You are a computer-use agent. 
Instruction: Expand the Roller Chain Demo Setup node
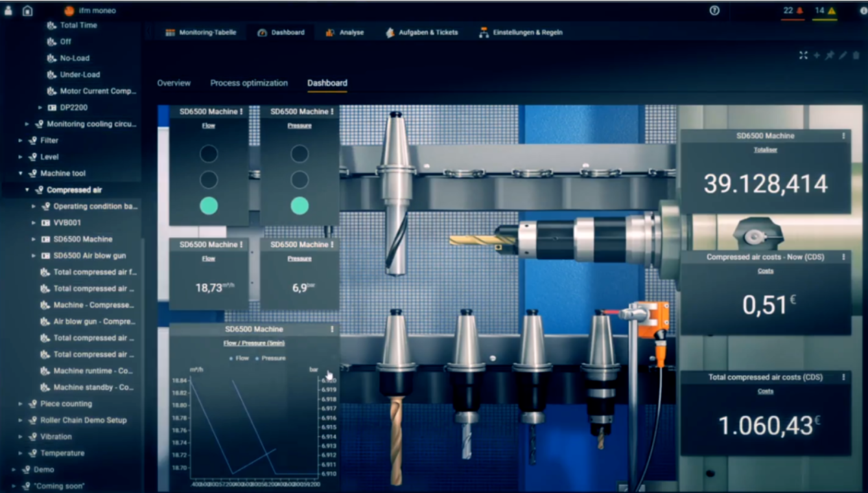pos(21,420)
